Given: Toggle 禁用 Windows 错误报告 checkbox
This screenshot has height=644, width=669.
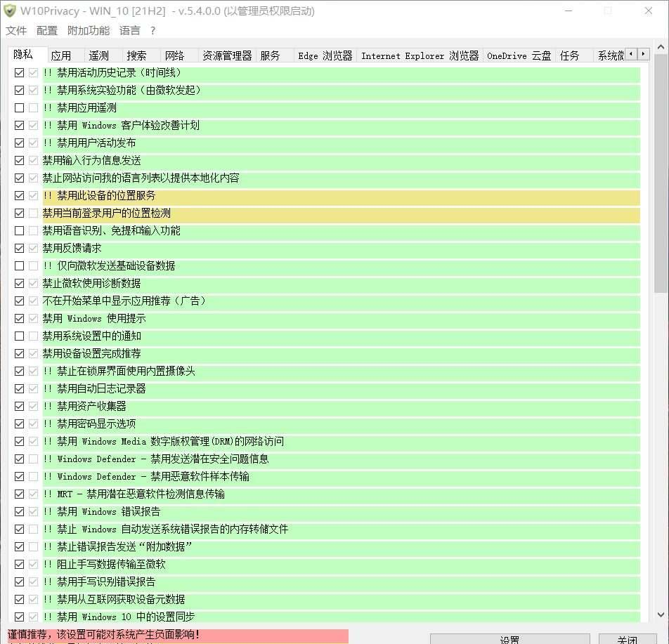Looking at the screenshot, I should click(19, 512).
